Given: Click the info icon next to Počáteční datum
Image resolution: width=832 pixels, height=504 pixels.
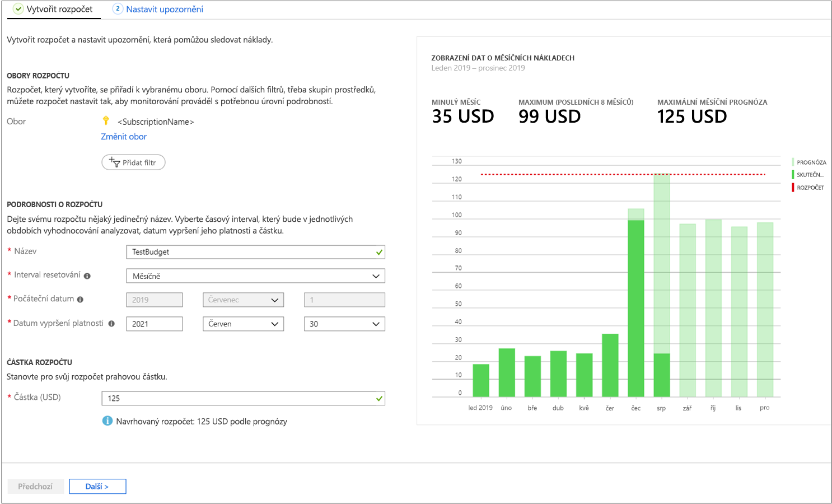Looking at the screenshot, I should coord(80,300).
